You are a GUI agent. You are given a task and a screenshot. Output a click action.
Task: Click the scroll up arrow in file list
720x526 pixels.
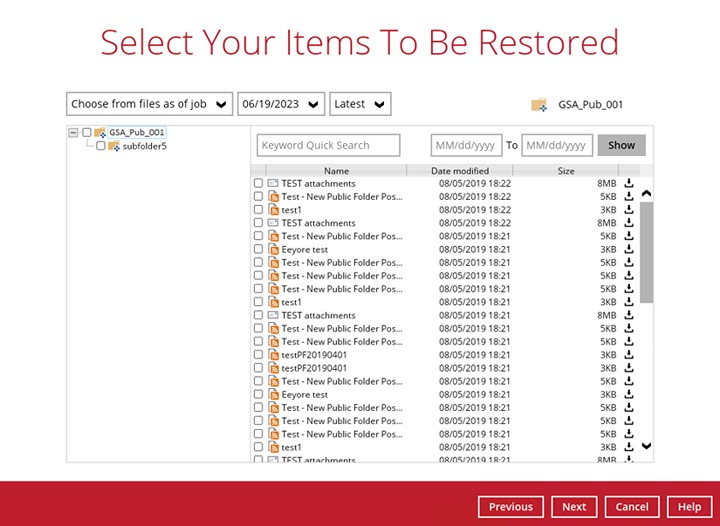tap(646, 194)
